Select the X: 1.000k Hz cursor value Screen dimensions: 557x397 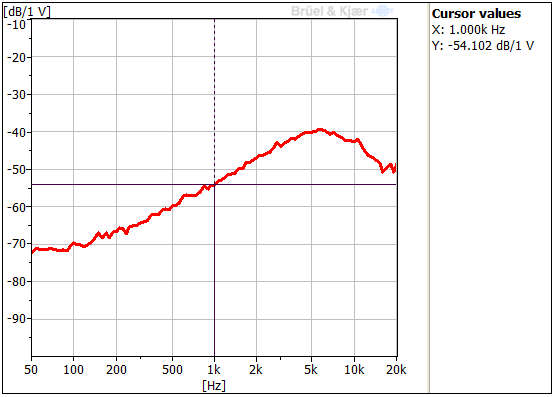point(468,29)
